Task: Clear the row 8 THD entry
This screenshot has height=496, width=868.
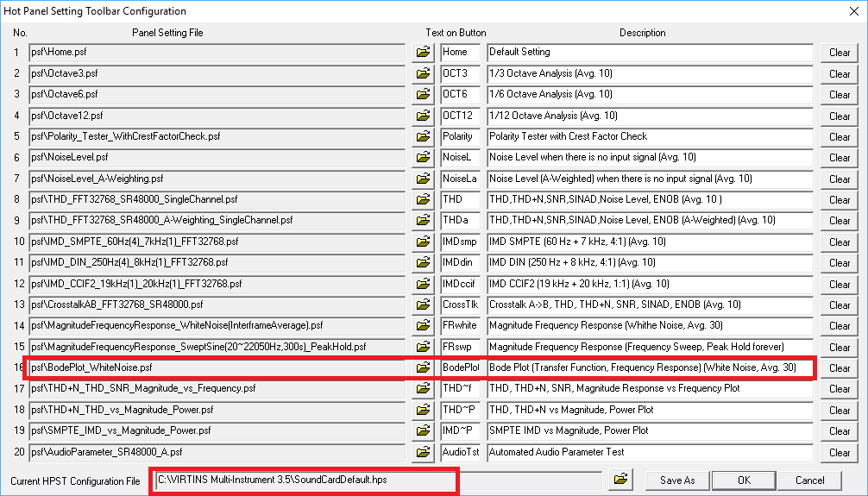Action: [x=839, y=199]
